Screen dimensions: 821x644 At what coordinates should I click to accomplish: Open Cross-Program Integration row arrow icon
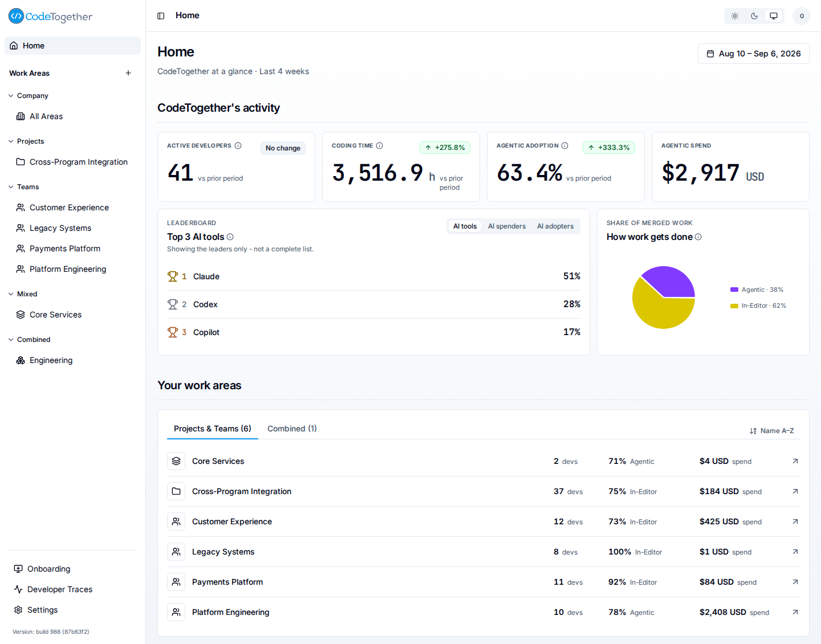click(795, 491)
